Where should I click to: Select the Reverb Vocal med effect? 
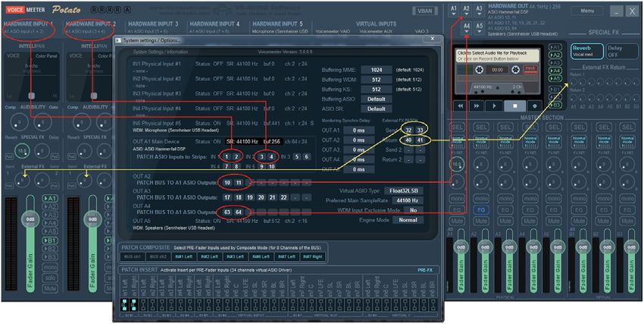point(587,51)
